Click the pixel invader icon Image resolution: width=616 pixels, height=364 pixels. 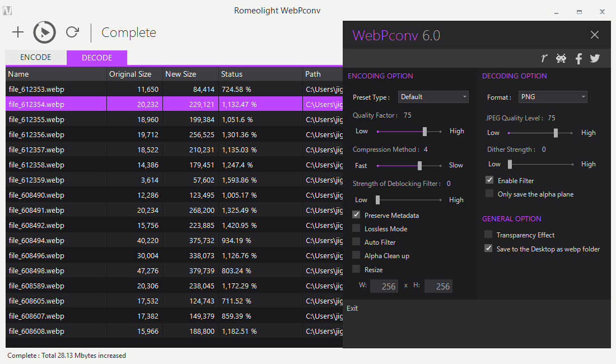coord(561,58)
